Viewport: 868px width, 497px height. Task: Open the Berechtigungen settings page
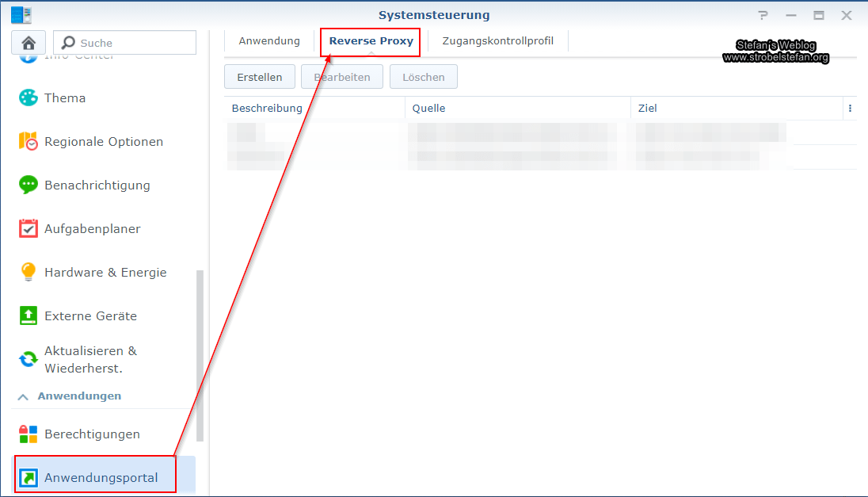[x=93, y=434]
